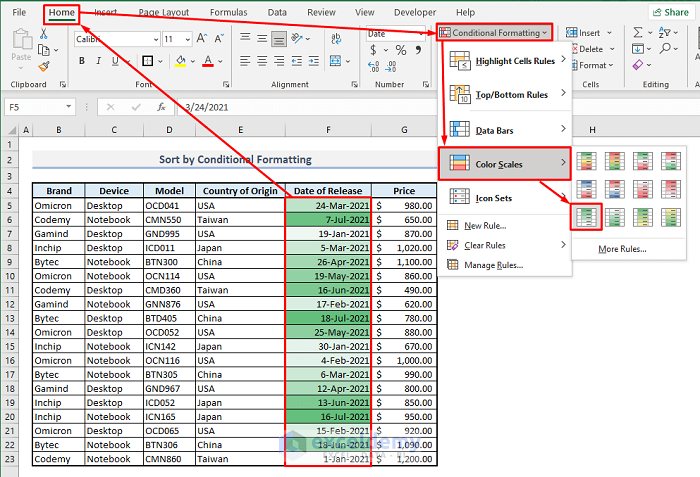Screen dimensions: 700x477
Task: Click More Rules in color scales
Action: click(x=622, y=249)
